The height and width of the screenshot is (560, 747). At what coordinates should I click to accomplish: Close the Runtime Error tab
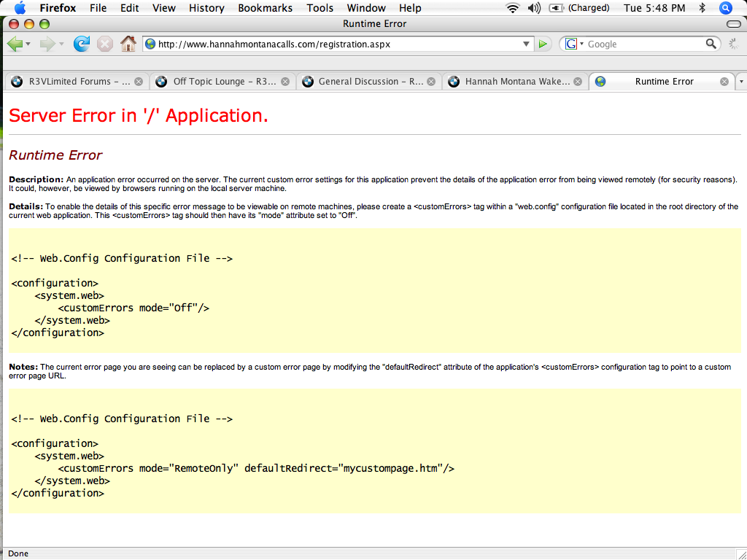pyautogui.click(x=724, y=82)
